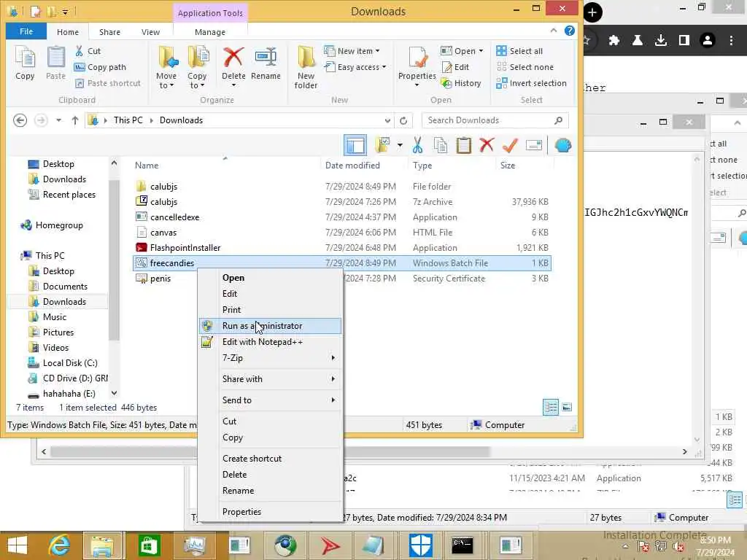Click the Size column header

[524, 166]
